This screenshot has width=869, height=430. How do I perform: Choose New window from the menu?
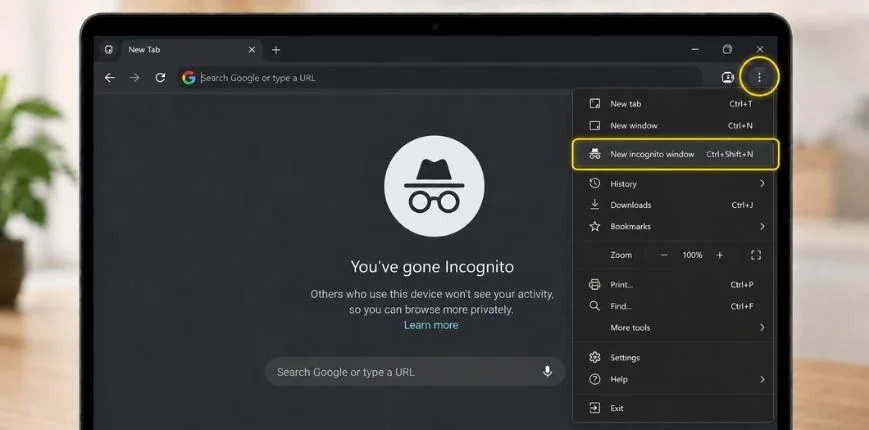point(673,126)
